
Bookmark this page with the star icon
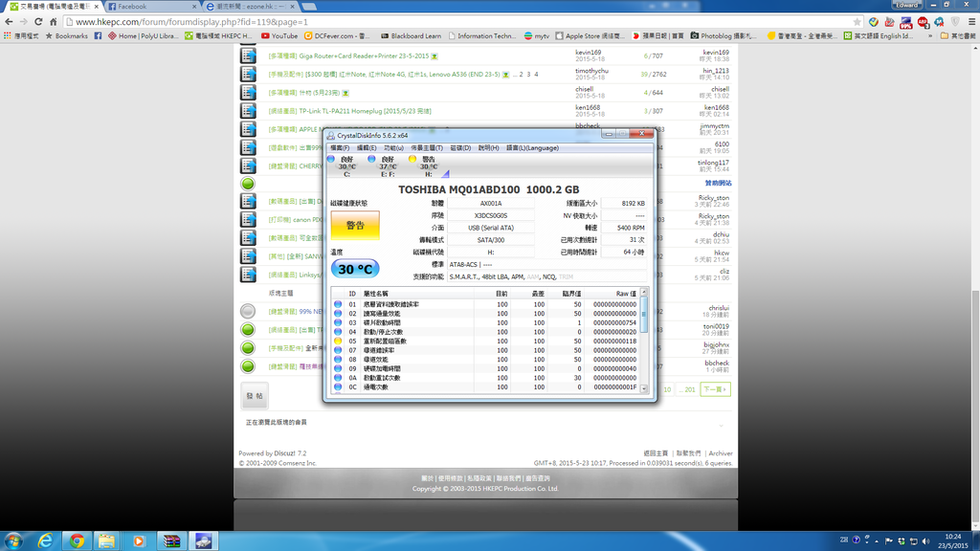click(857, 22)
